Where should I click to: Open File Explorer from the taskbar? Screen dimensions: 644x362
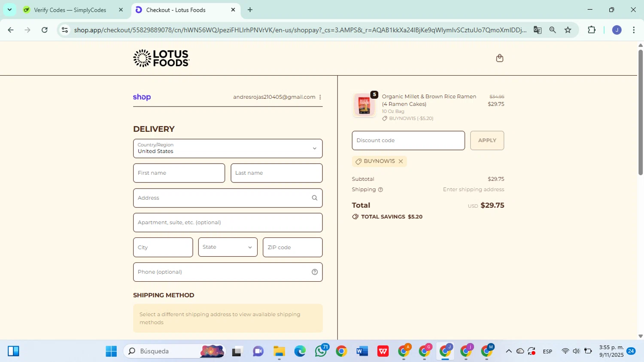click(279, 351)
